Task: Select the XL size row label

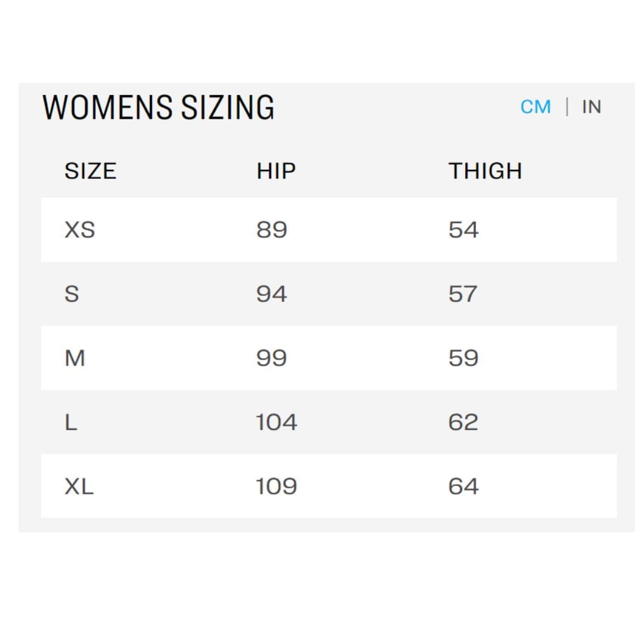Action: pos(79,487)
